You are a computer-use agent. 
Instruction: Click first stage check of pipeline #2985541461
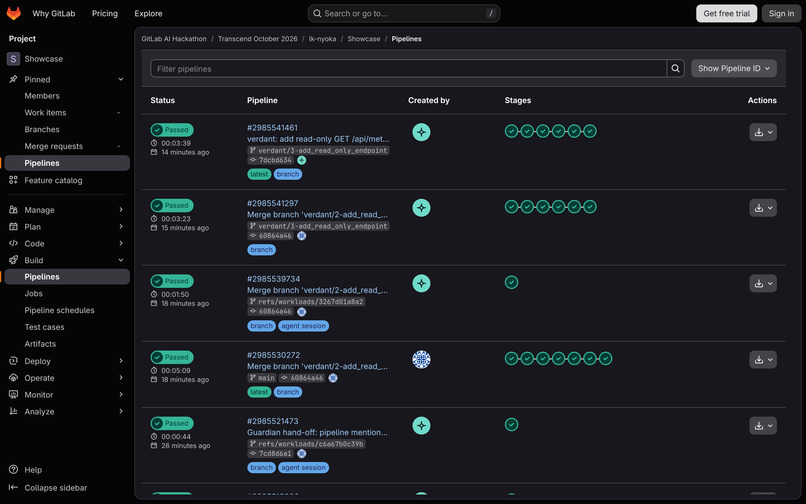[x=511, y=131]
